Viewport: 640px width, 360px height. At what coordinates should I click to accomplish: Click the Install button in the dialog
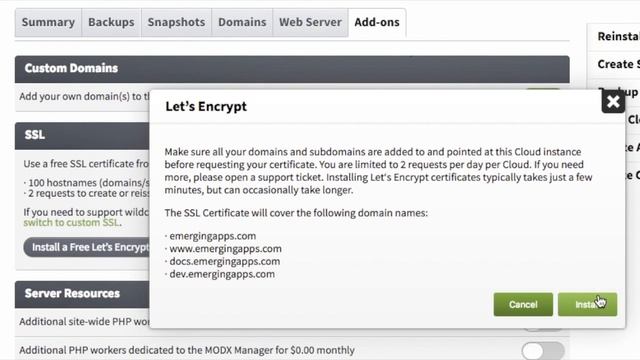pos(587,304)
